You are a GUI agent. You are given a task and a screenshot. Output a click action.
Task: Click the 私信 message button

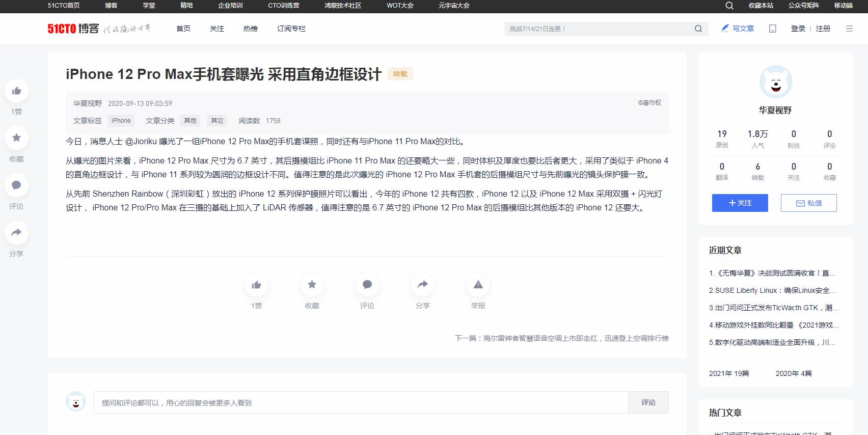pos(809,203)
